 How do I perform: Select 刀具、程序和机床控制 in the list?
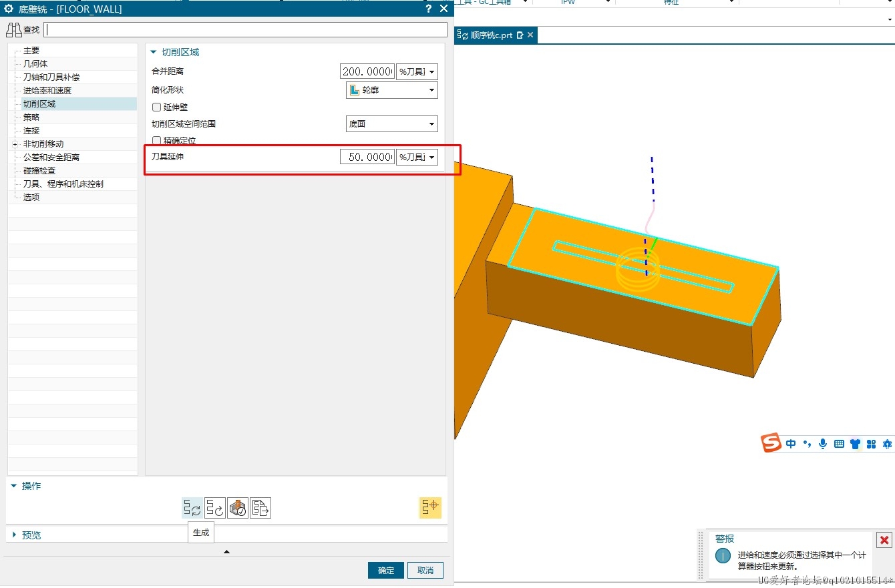tap(63, 184)
